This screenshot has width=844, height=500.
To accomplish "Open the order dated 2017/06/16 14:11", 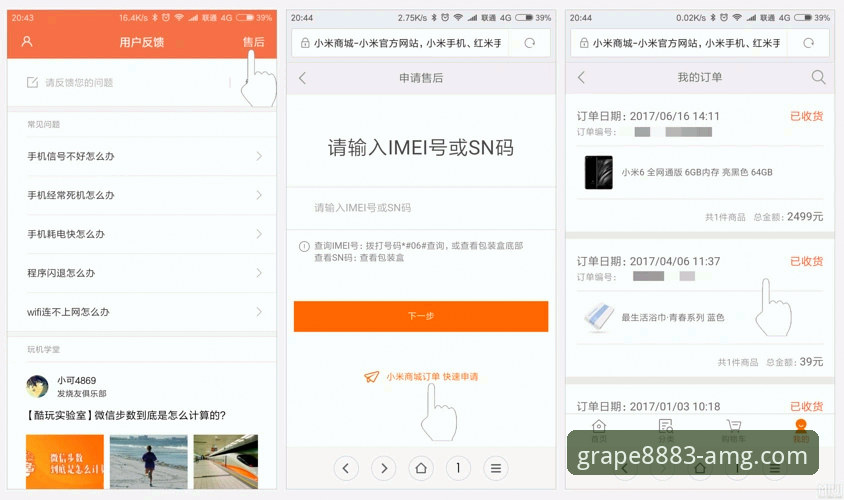I will click(648, 116).
